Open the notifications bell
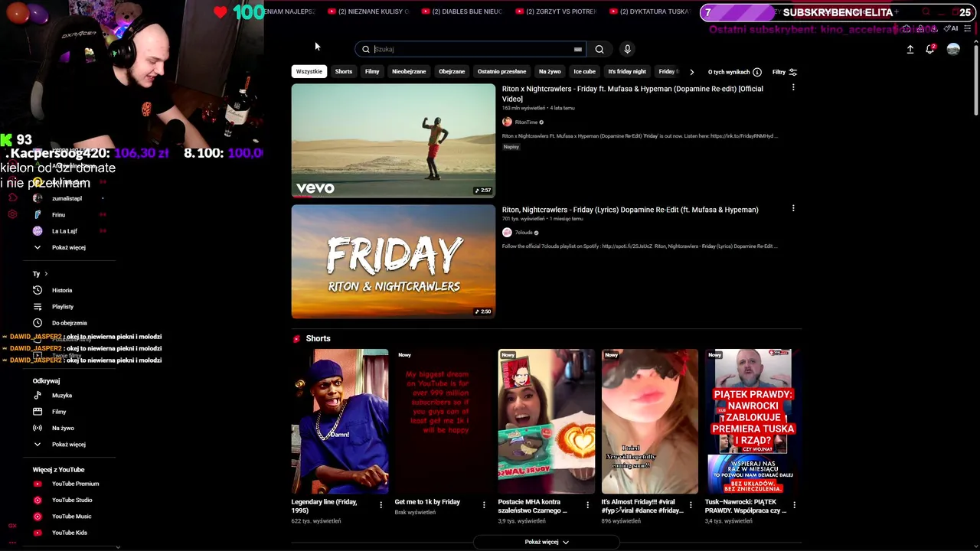This screenshot has width=980, height=551. point(930,49)
